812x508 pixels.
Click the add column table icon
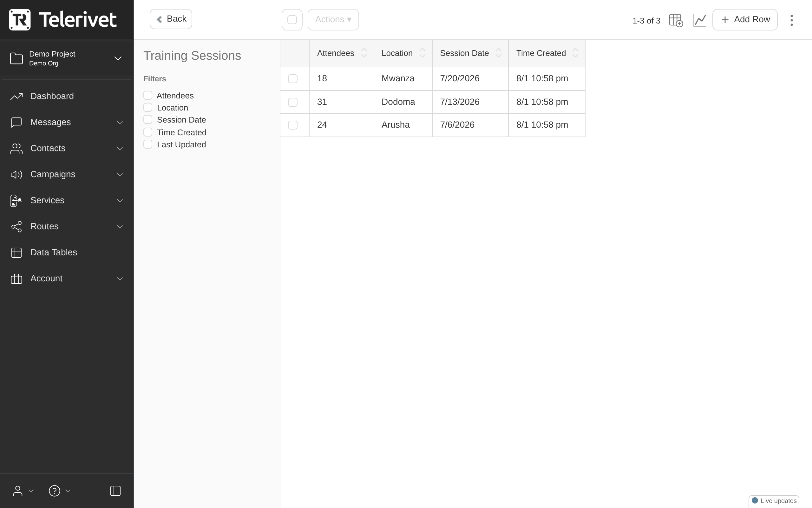click(676, 20)
